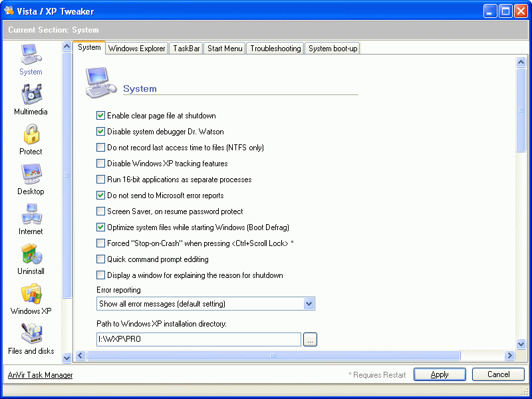Switch to the System tab
This screenshot has height=399, width=532.
(x=89, y=47)
